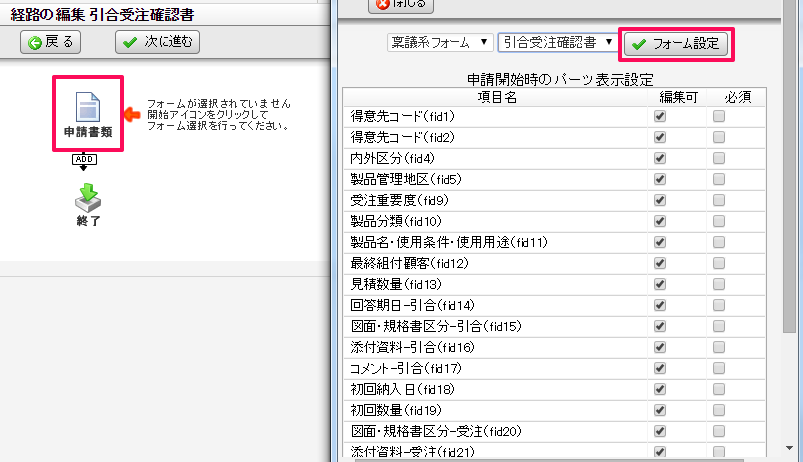The width and height of the screenshot is (803, 462).
Task: Select 回答期日-引合(fid14) row label
Action: tap(413, 305)
